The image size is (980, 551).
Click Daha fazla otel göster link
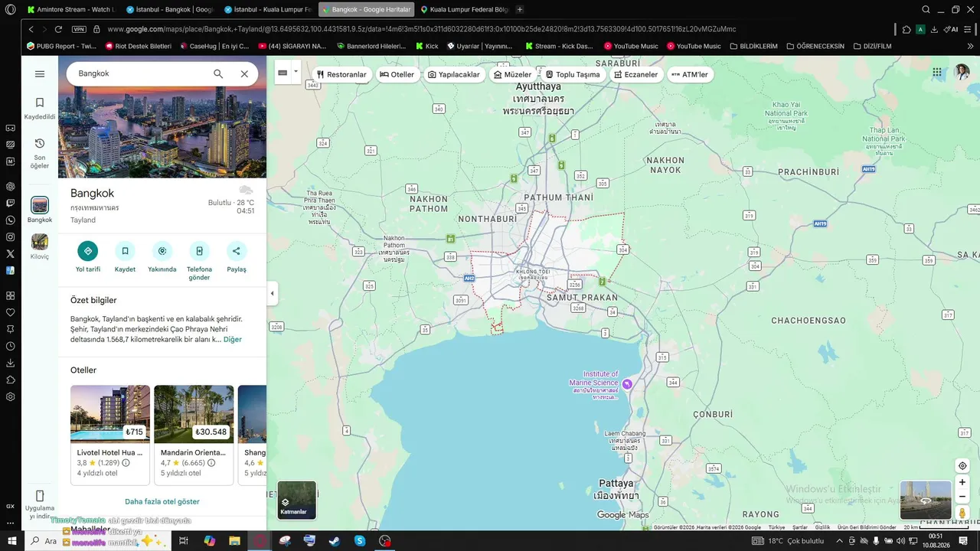pyautogui.click(x=162, y=501)
